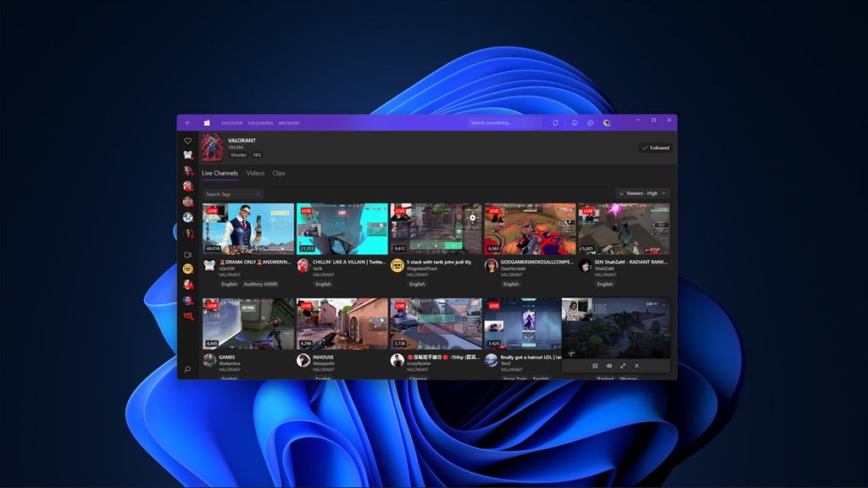The height and width of the screenshot is (488, 868).
Task: Expand the mini player to full view
Action: (x=623, y=366)
